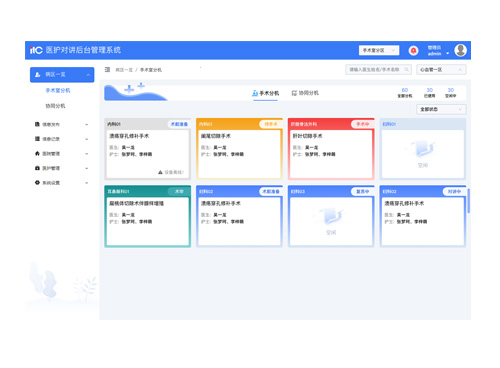Open the admin user avatar
Image resolution: width=500 pixels, height=368 pixels.
click(x=460, y=50)
